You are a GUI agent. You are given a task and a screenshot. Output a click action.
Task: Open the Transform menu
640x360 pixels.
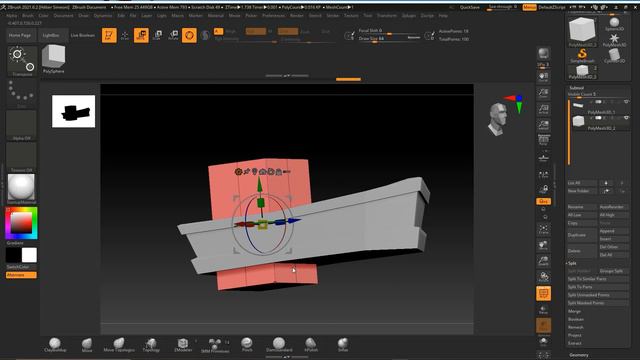[x=387, y=16]
